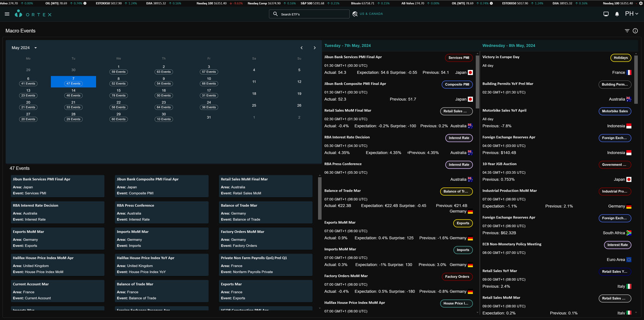The height and width of the screenshot is (320, 644).
Task: Select May 15 with 78 Events
Action: pyautogui.click(x=118, y=93)
